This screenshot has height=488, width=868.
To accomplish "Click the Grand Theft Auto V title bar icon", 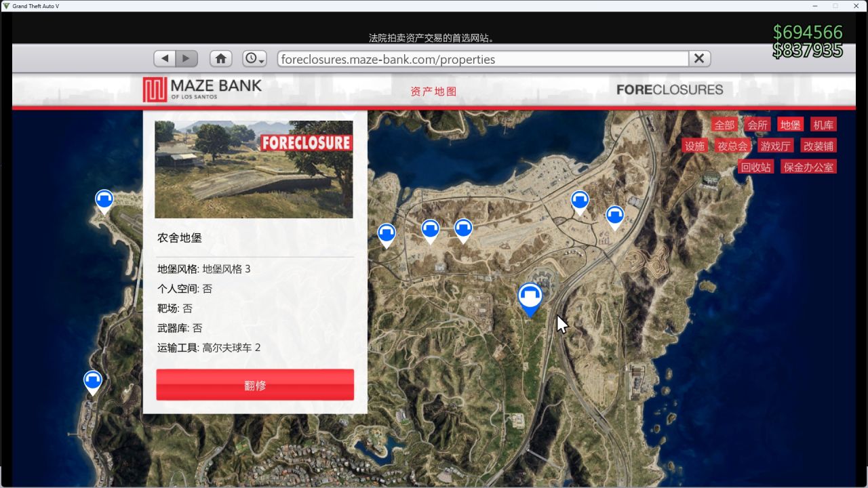I will tap(6, 5).
